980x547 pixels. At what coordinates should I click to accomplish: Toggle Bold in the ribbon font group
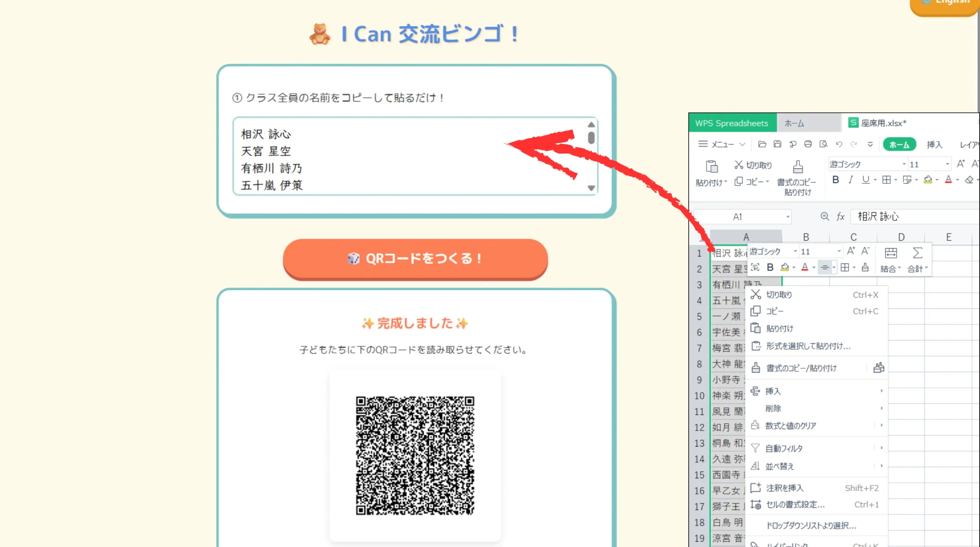(x=836, y=180)
